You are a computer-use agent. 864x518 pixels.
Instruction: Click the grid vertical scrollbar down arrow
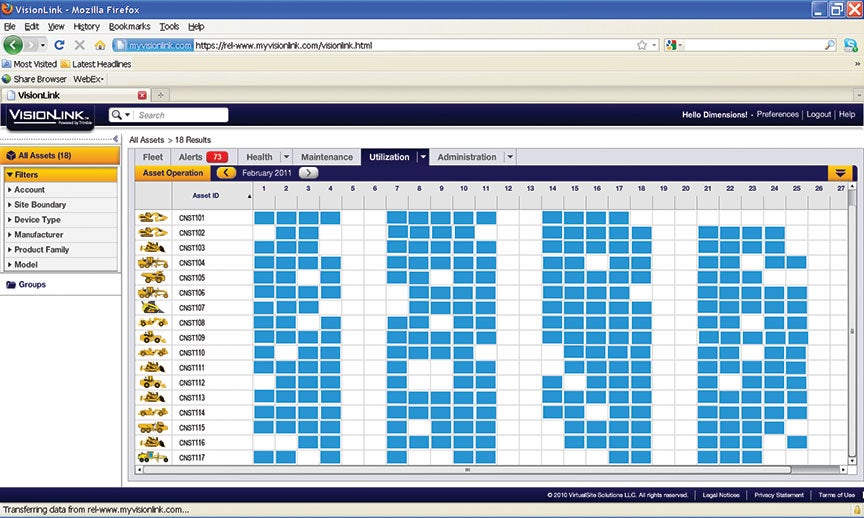(x=852, y=461)
